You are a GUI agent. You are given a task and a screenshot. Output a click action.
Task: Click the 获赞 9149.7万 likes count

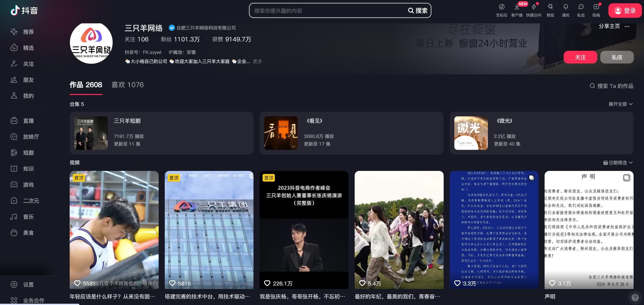tap(232, 39)
